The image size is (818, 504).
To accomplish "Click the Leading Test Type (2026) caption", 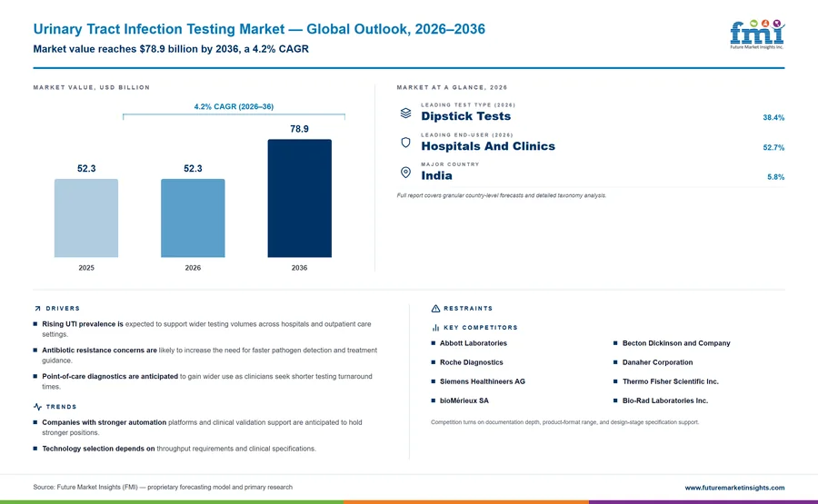I will coord(468,104).
